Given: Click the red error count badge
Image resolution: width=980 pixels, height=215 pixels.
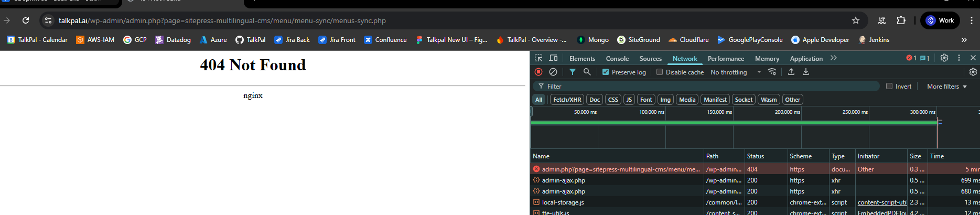Looking at the screenshot, I should pyautogui.click(x=911, y=58).
